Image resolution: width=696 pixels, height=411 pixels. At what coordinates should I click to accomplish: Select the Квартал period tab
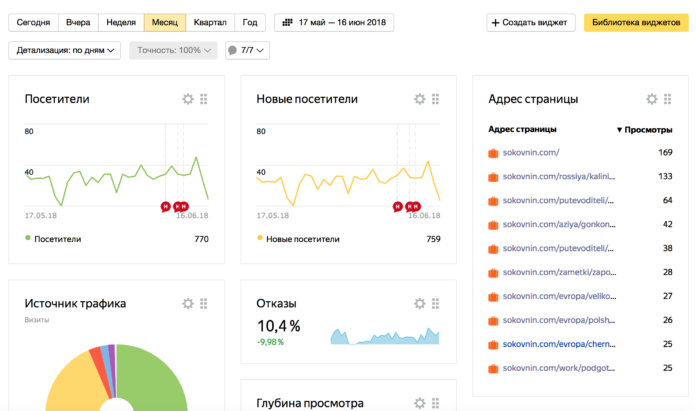[x=209, y=22]
